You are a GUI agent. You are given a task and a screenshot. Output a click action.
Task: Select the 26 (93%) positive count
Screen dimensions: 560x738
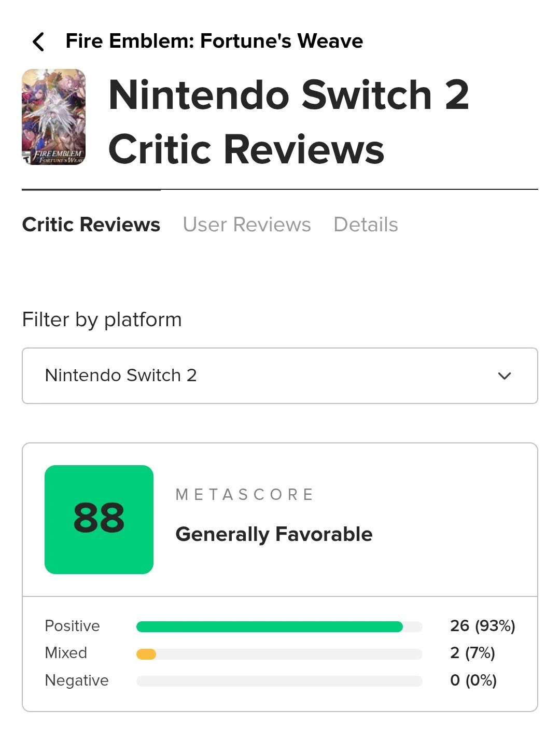point(483,626)
